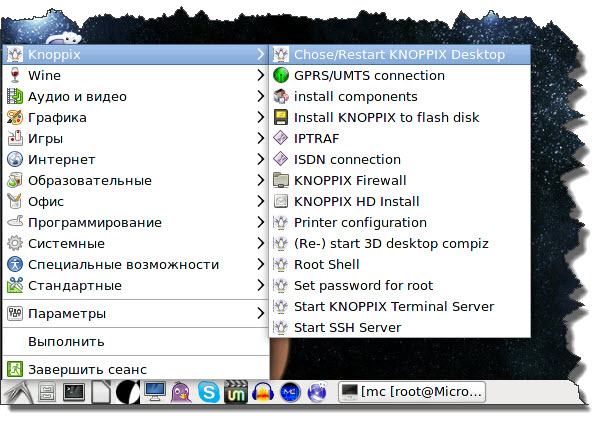607x421 pixels.
Task: Select the Графика menu category
Action: click(x=135, y=117)
